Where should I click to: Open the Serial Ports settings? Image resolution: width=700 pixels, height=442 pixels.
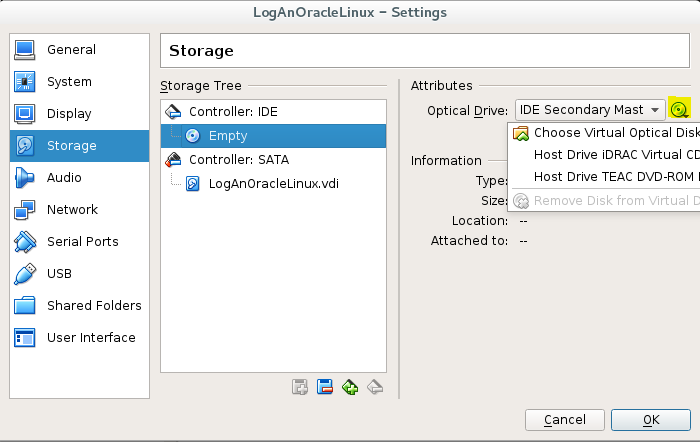click(x=79, y=242)
